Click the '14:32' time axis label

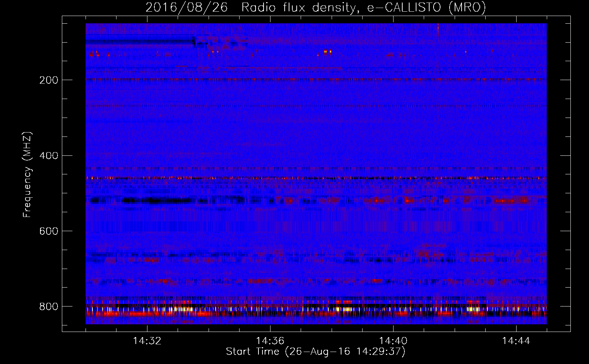(147, 341)
